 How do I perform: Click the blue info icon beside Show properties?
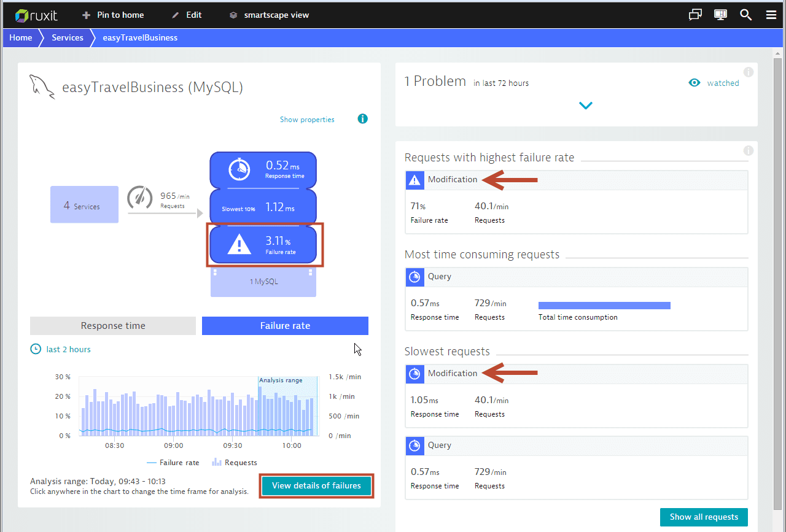point(362,118)
